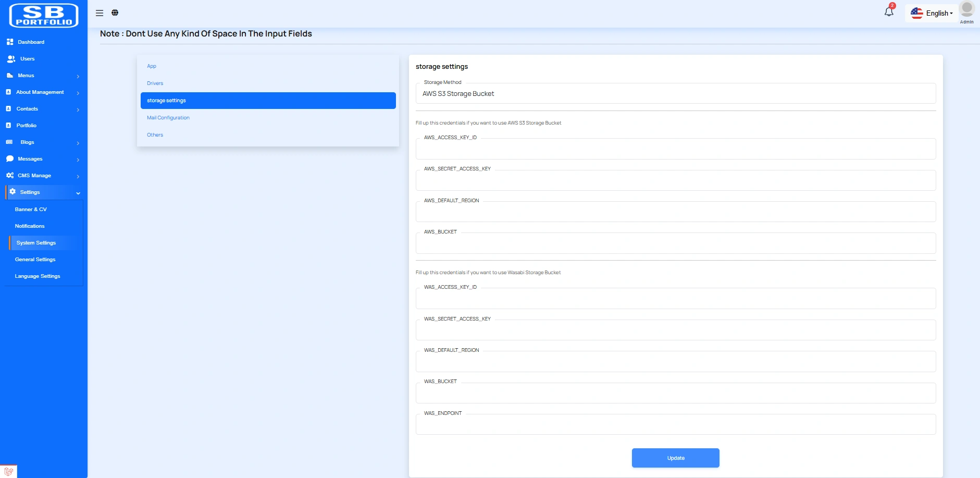Select the Drivers settings tab

click(155, 83)
